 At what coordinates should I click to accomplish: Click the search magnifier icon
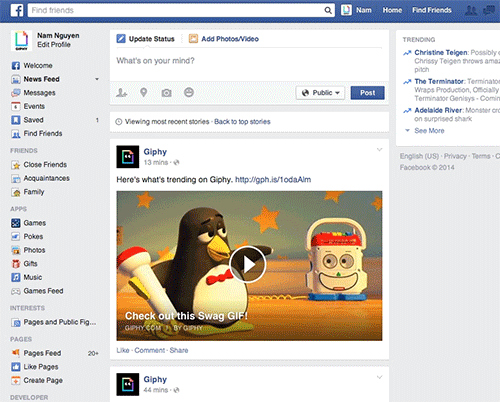[x=328, y=10]
